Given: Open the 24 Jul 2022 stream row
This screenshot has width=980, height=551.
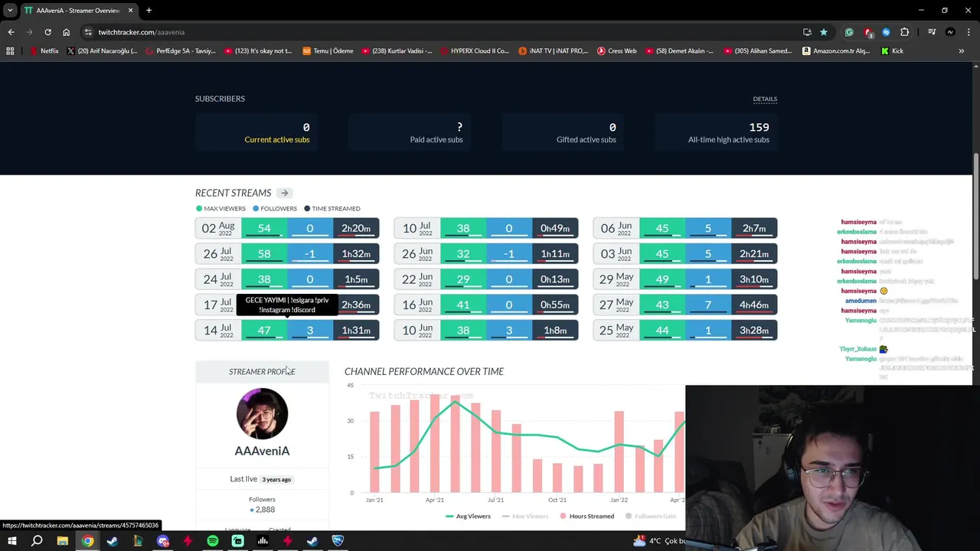Looking at the screenshot, I should pyautogui.click(x=287, y=279).
